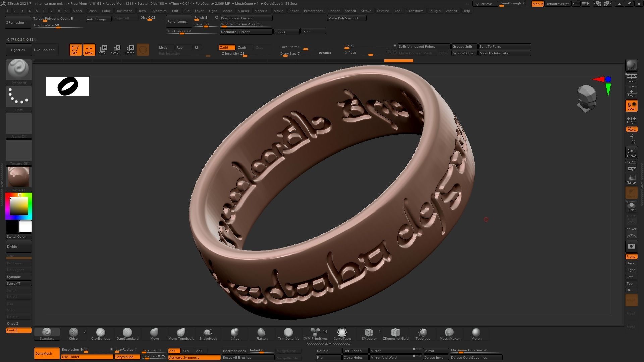Open the Reflect3 material selector
The image size is (644, 362).
19,179
